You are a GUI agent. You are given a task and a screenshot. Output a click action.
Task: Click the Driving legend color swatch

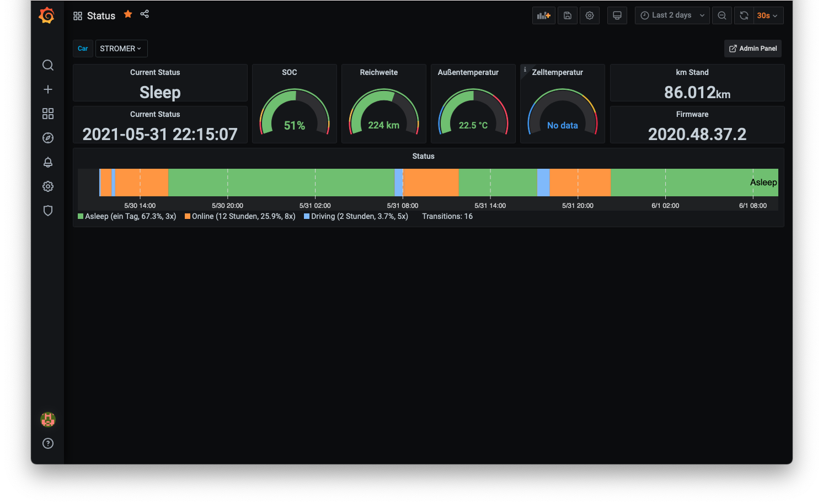pos(307,216)
